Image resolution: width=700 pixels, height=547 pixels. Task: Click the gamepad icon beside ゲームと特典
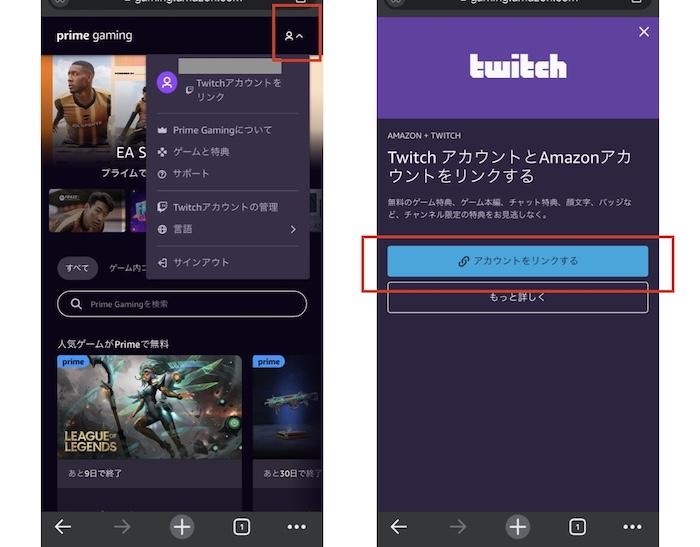coord(162,152)
